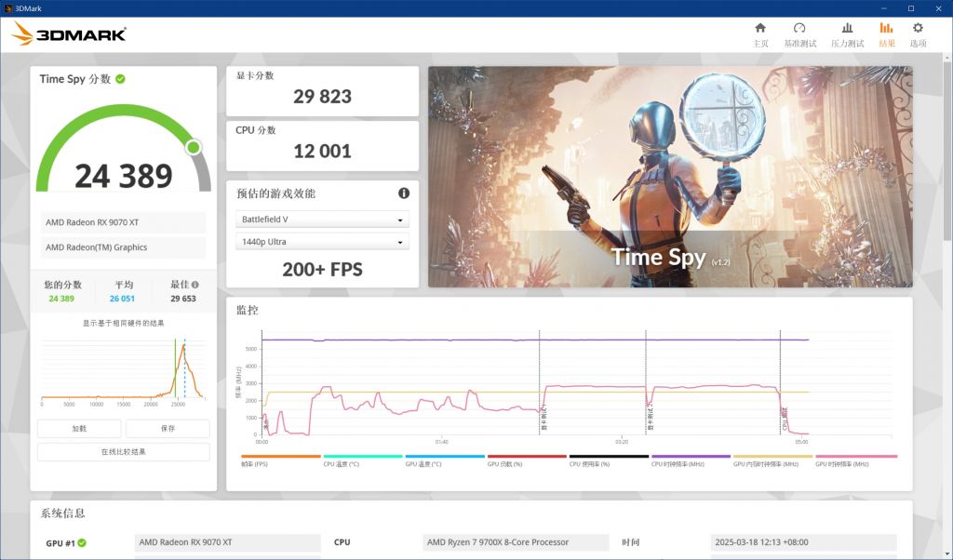Click 在线比较结果 to compare results online
Viewport: 953px width, 560px height.
tap(123, 452)
